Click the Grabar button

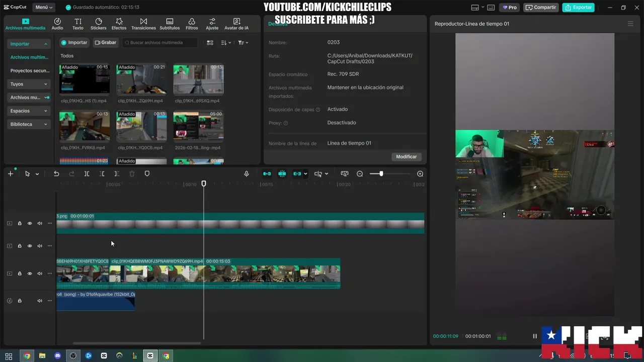pos(106,43)
